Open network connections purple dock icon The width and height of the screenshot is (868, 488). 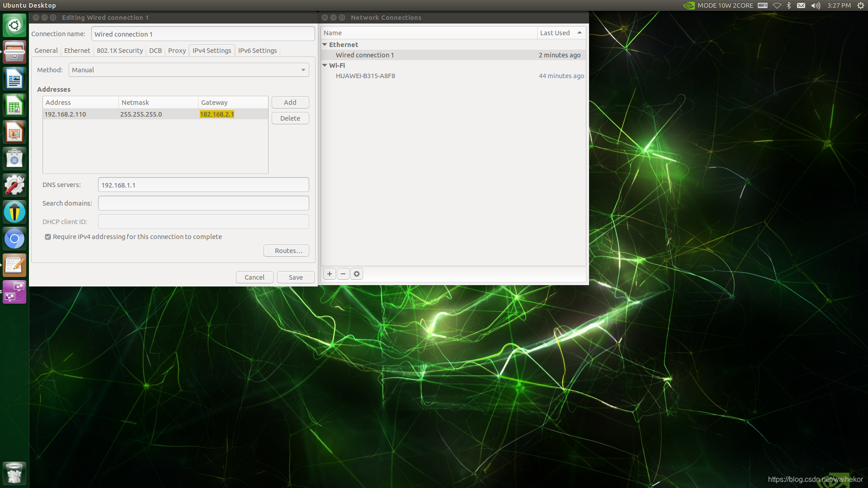tap(14, 292)
